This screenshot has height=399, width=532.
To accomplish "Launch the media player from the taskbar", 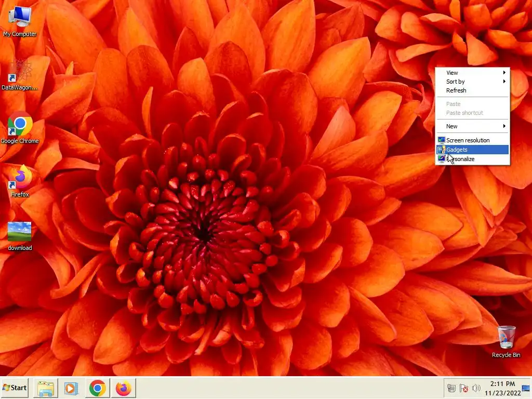I will [x=71, y=388].
